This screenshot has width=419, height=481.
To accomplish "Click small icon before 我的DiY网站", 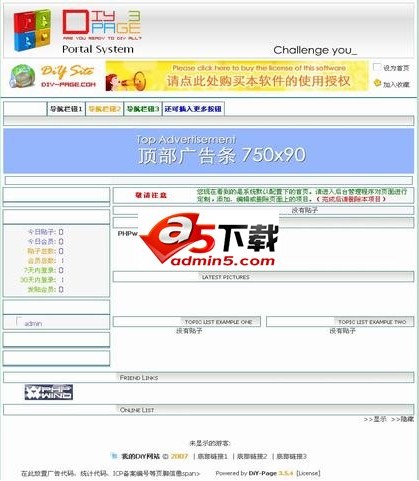I will click(x=114, y=456).
